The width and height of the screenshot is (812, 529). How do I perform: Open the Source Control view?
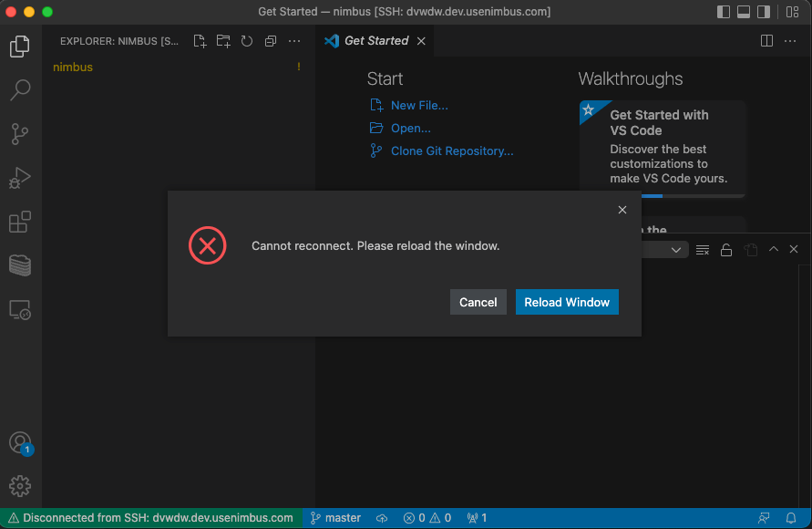click(x=20, y=134)
